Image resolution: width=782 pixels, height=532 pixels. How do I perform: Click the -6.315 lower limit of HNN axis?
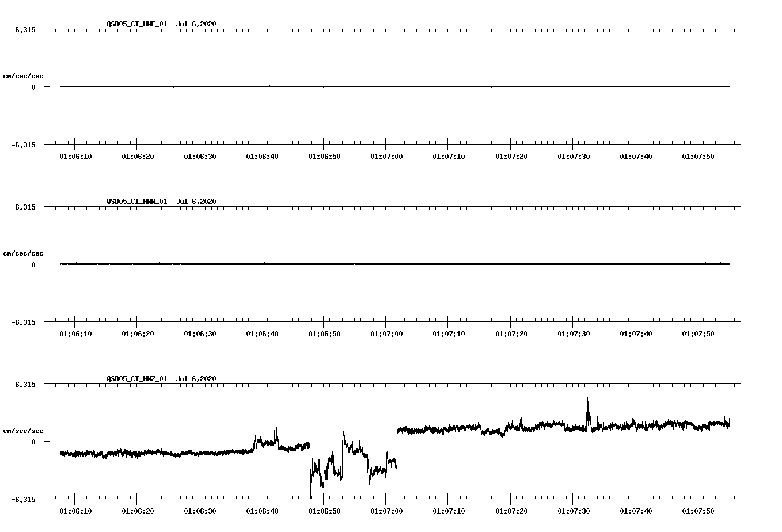click(23, 322)
